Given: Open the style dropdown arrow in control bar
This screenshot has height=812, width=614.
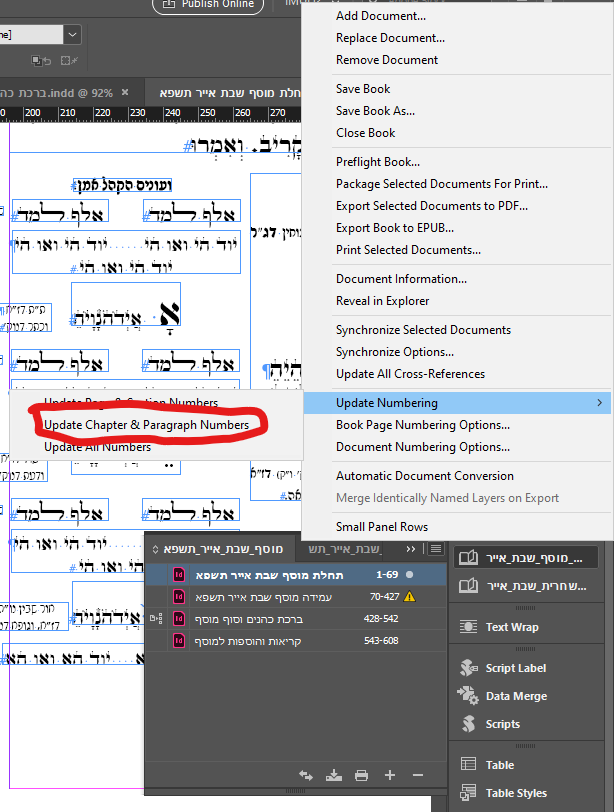Looking at the screenshot, I should pos(72,35).
